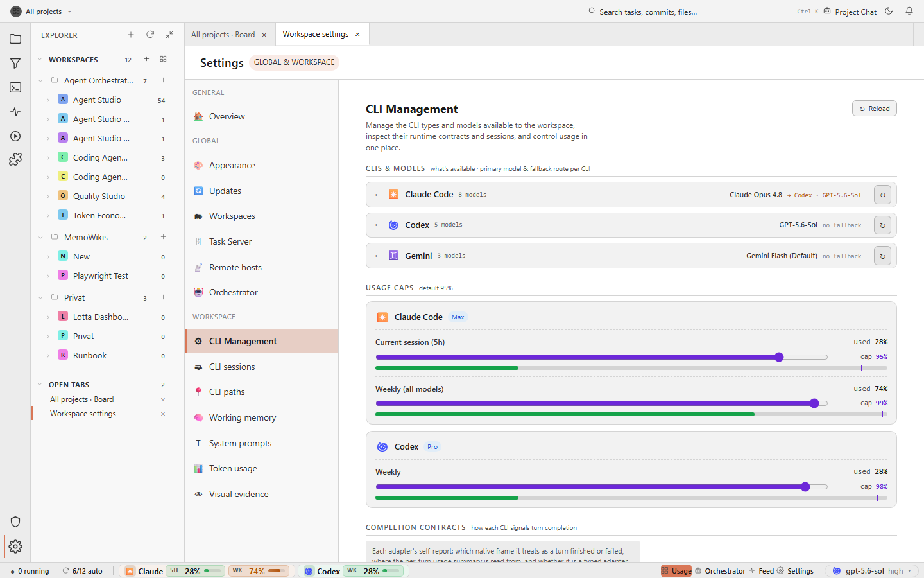This screenshot has height=578, width=924.
Task: Close the Workspace settings tab
Action: coord(357,35)
